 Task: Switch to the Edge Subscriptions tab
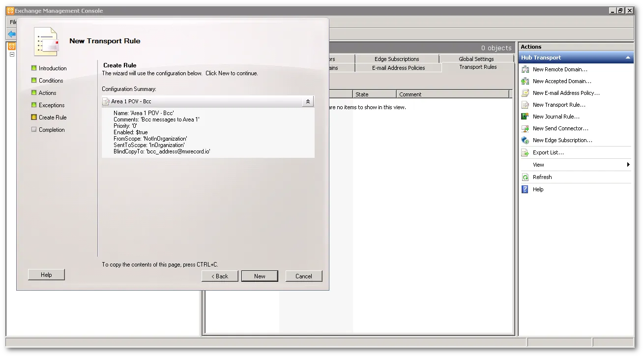pos(396,59)
